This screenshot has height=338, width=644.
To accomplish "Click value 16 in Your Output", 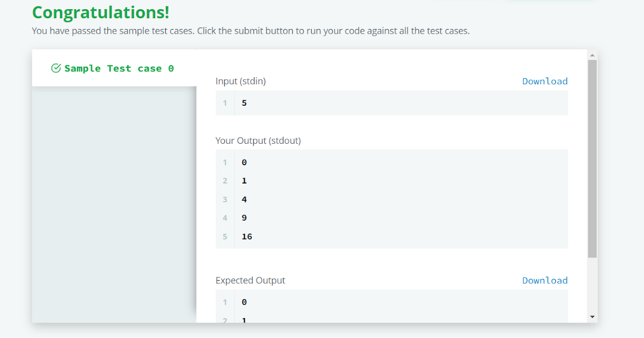I will (x=247, y=237).
